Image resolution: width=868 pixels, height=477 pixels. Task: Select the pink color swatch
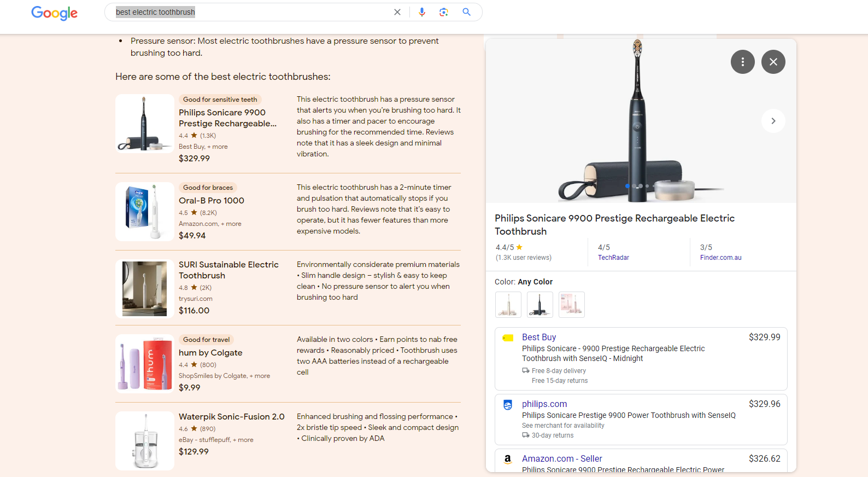point(572,305)
